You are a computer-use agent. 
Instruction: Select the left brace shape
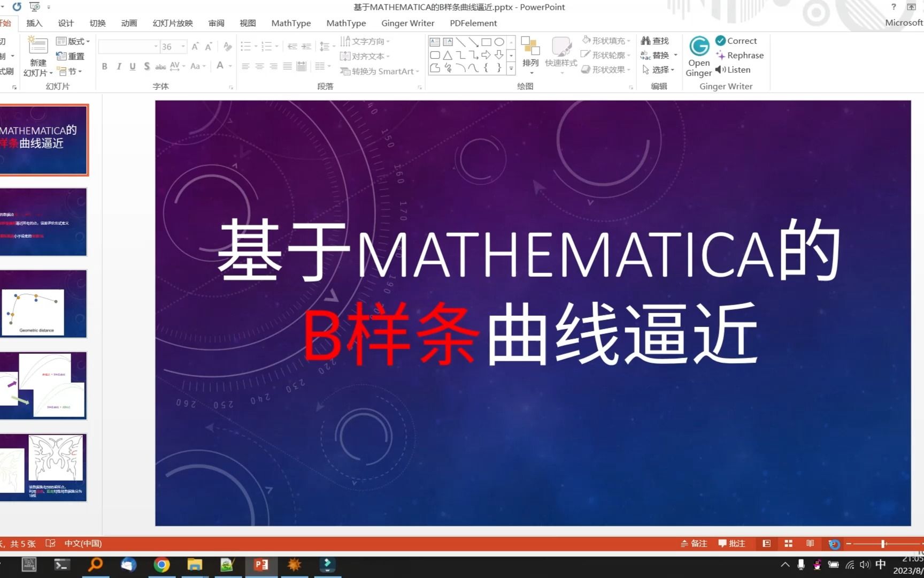486,67
